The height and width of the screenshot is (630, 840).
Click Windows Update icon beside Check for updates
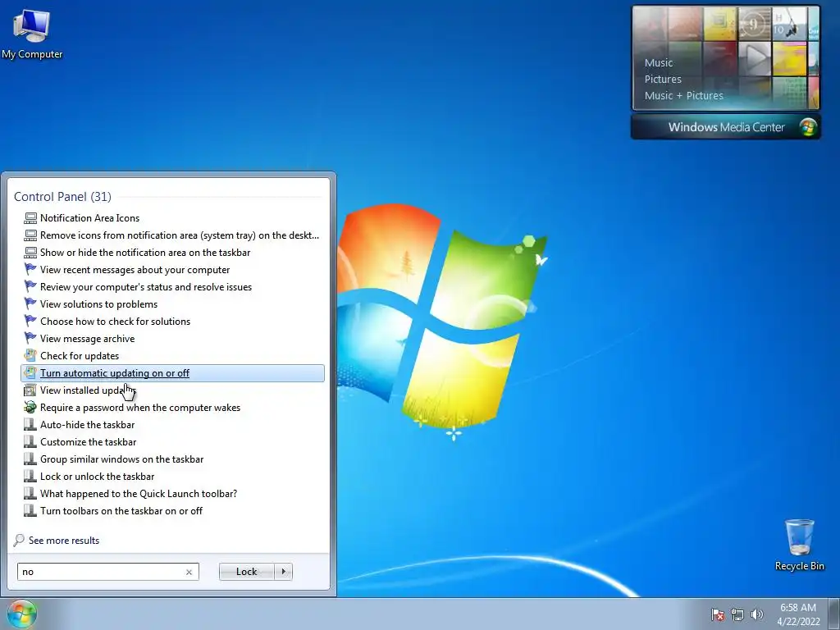tap(30, 356)
